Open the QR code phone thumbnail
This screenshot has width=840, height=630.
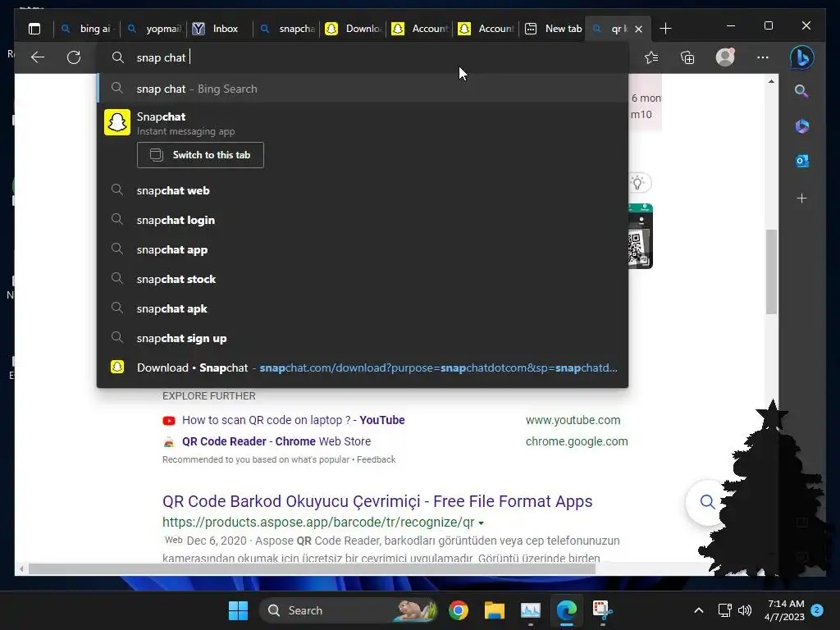coord(640,236)
